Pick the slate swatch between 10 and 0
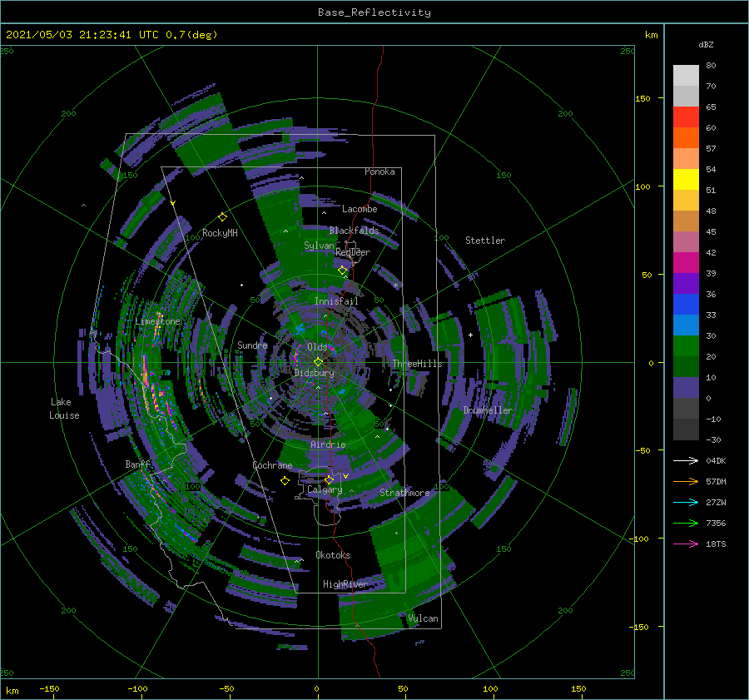This screenshot has height=700, width=749. pos(686,388)
